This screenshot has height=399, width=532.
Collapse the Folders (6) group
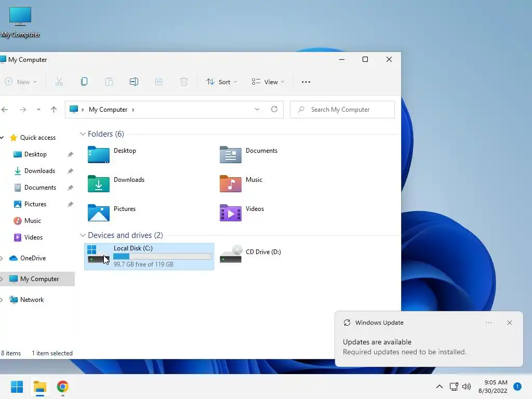(x=83, y=134)
